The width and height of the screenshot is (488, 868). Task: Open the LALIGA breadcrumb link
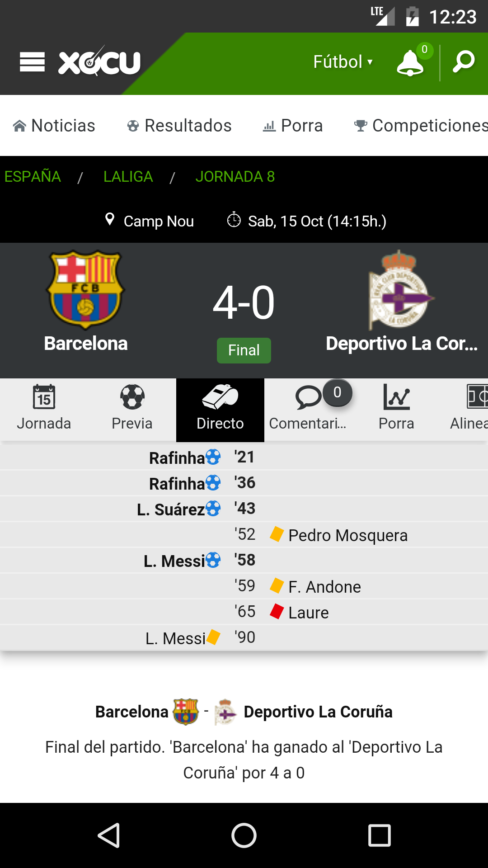[128, 176]
